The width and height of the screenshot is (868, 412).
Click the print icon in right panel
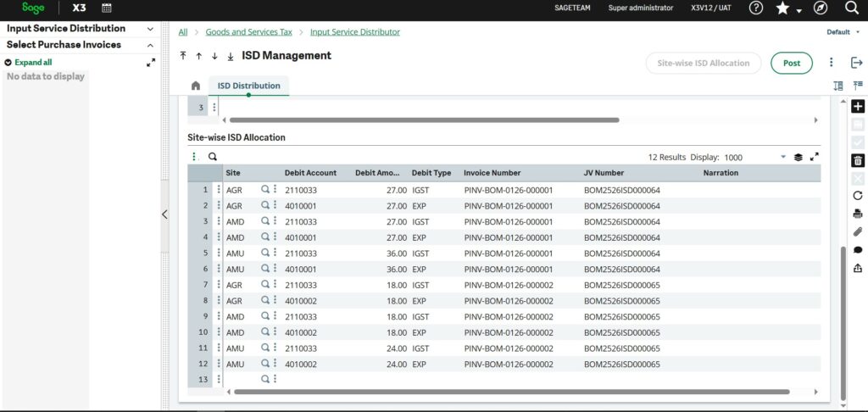click(x=858, y=213)
